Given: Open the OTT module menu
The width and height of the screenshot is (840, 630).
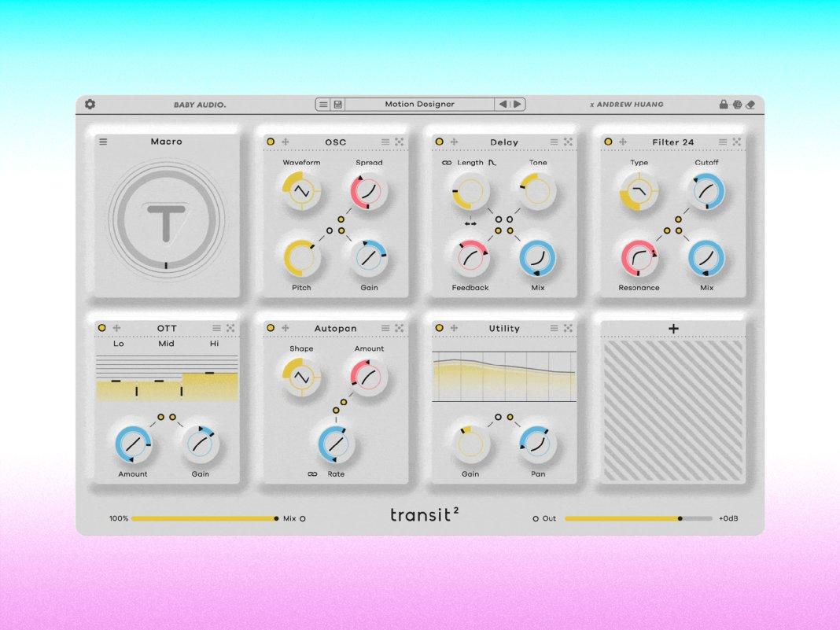Looking at the screenshot, I should tap(216, 328).
